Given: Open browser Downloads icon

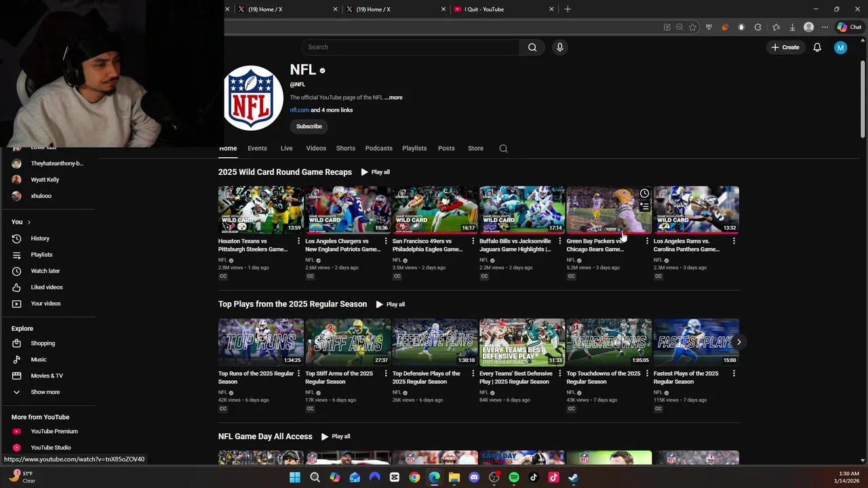Looking at the screenshot, I should [792, 27].
